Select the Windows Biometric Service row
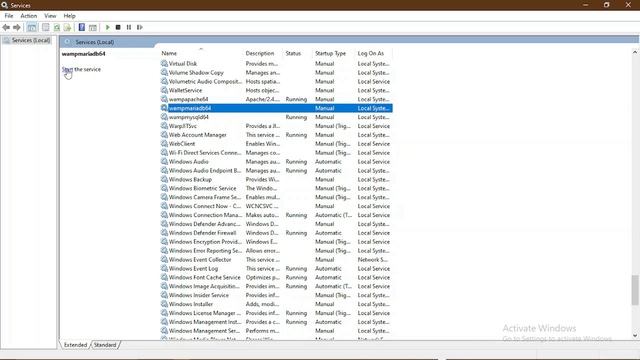The height and width of the screenshot is (360, 640). [276, 188]
